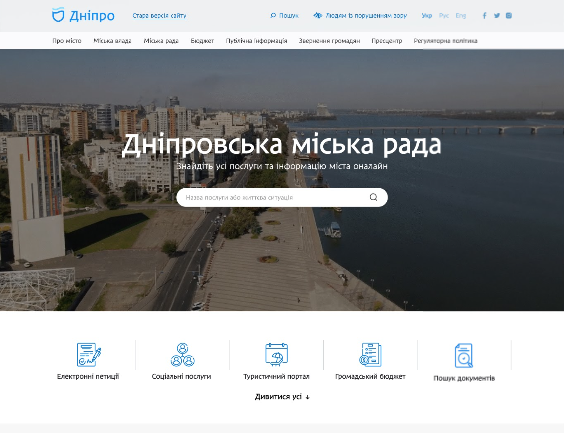Open the Міська влада menu
Screen dimensions: 564x433
point(112,41)
